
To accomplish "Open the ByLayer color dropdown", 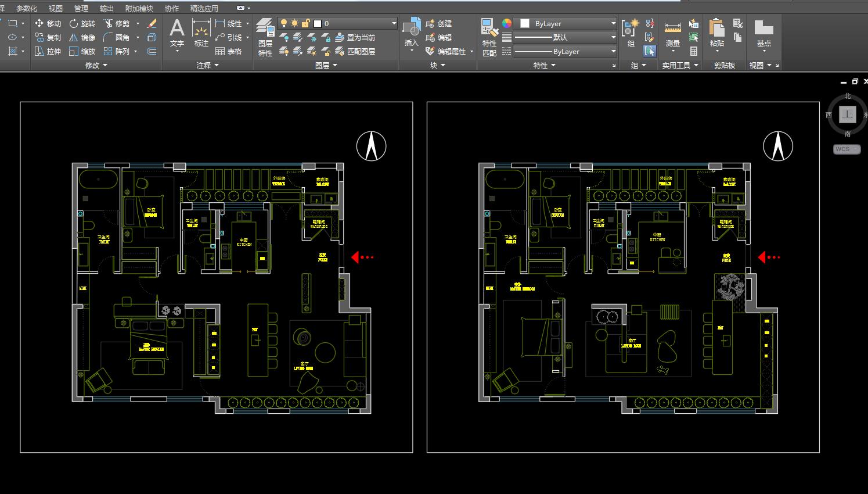I will click(x=613, y=23).
